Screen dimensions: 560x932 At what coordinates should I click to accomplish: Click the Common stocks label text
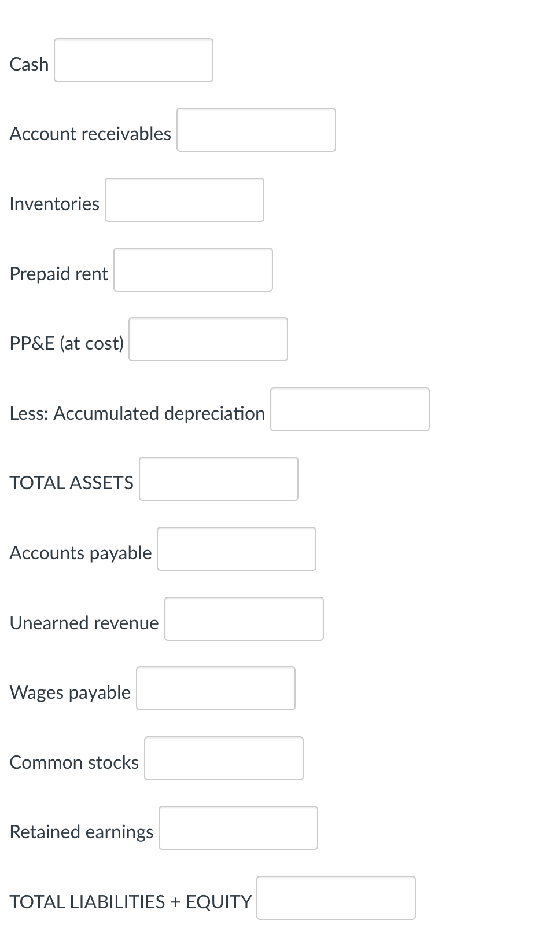(x=73, y=762)
